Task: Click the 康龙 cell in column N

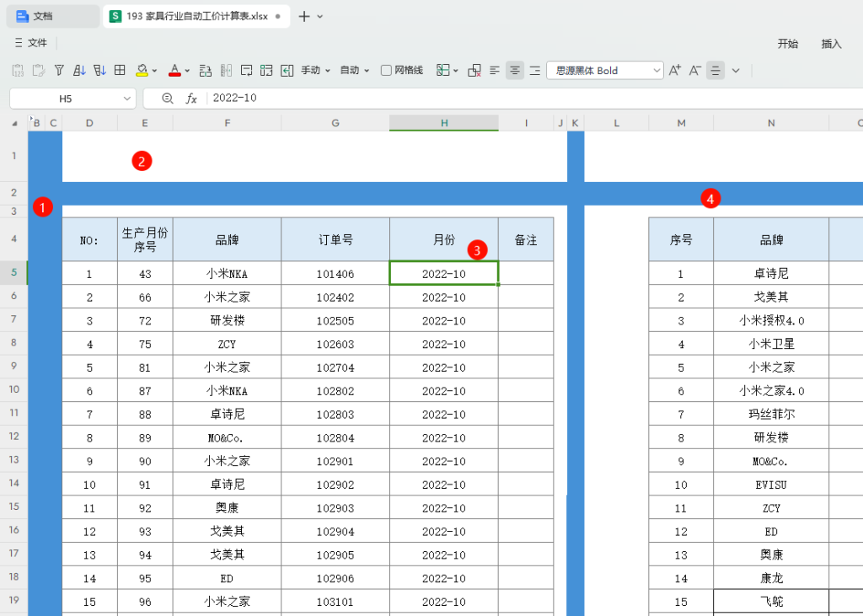Action: 771,578
